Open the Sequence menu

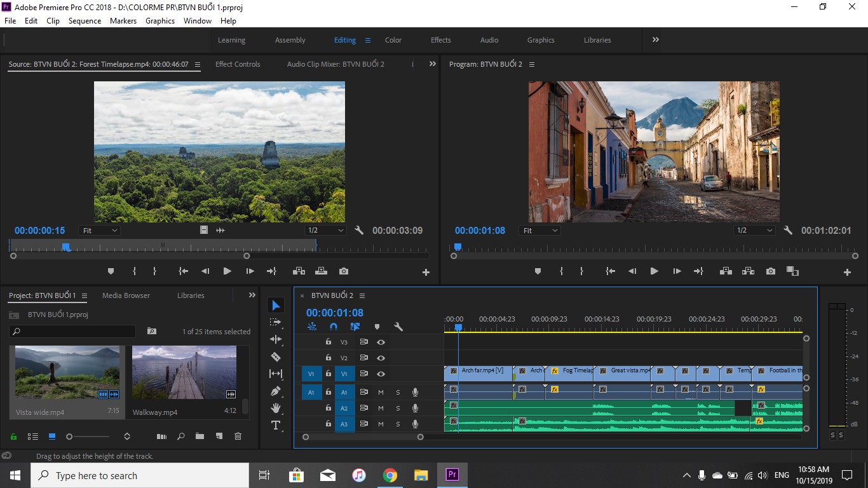coord(85,21)
